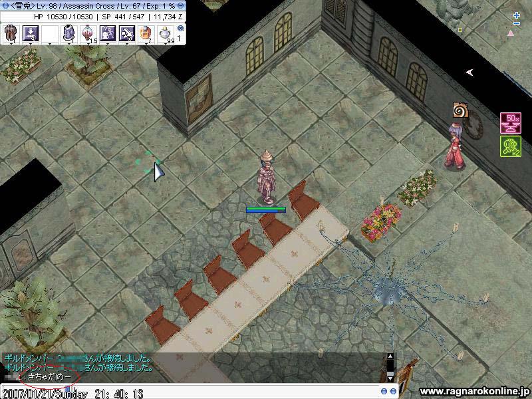Zoom out the minimap with the minus icon

517,23
